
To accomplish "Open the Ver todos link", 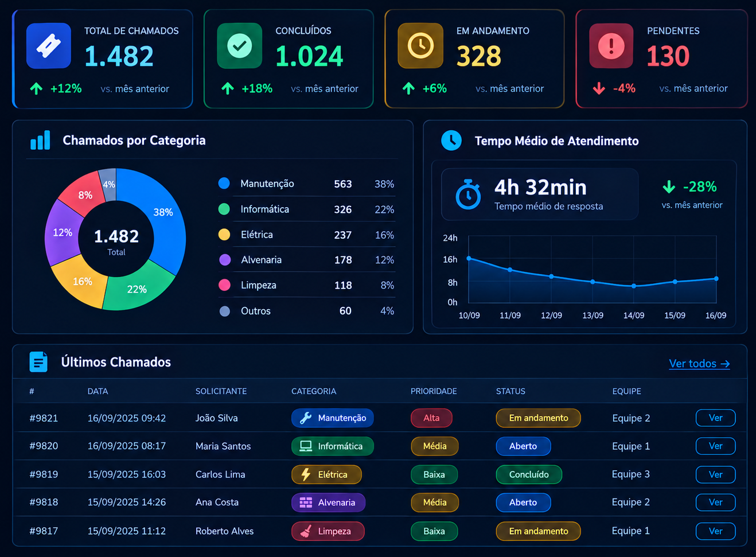I will click(x=699, y=364).
